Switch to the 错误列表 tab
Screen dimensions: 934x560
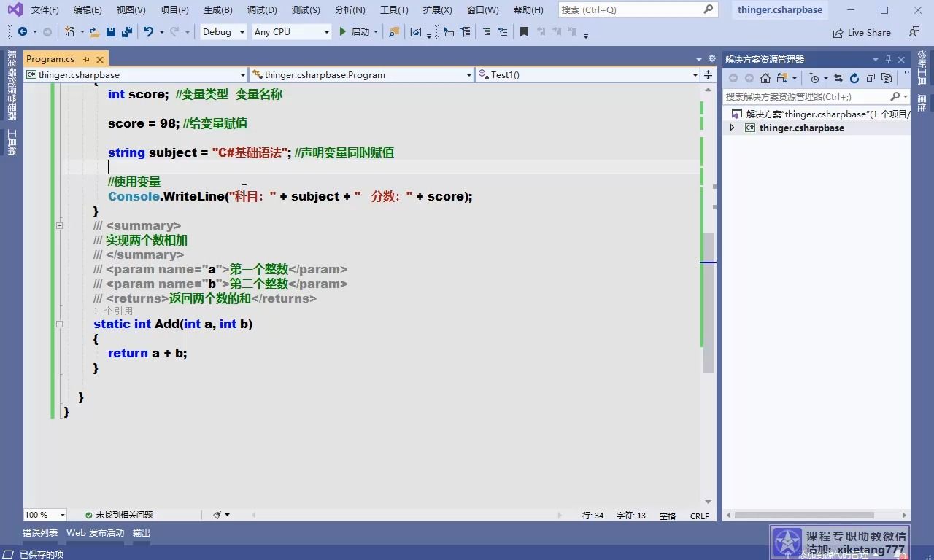click(x=40, y=533)
